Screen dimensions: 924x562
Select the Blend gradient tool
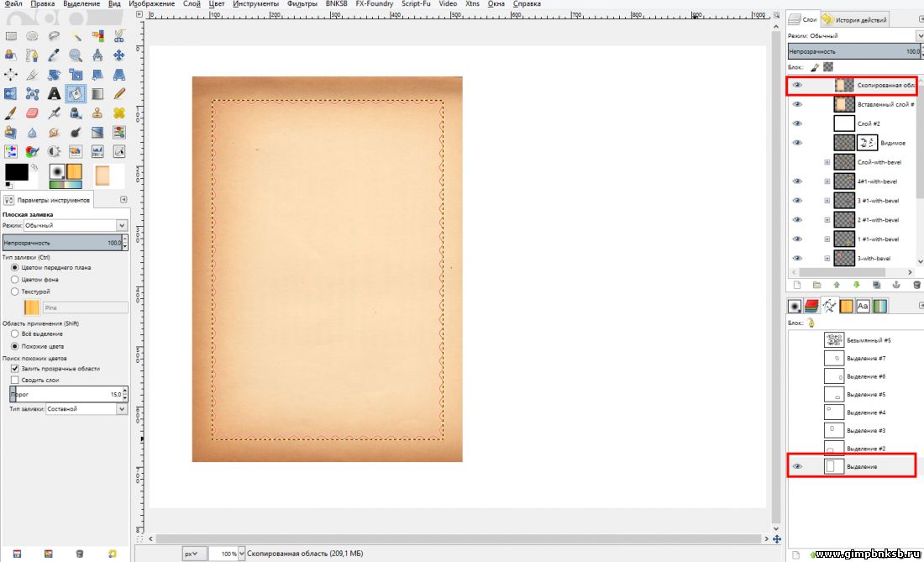pos(97,94)
